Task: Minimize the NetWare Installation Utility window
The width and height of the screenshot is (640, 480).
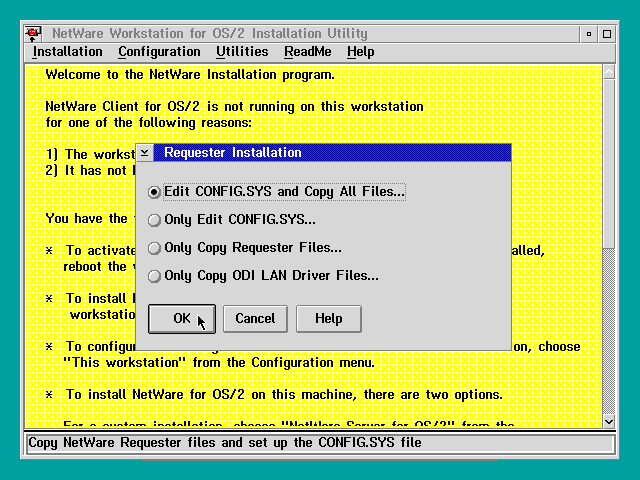Action: (x=589, y=34)
